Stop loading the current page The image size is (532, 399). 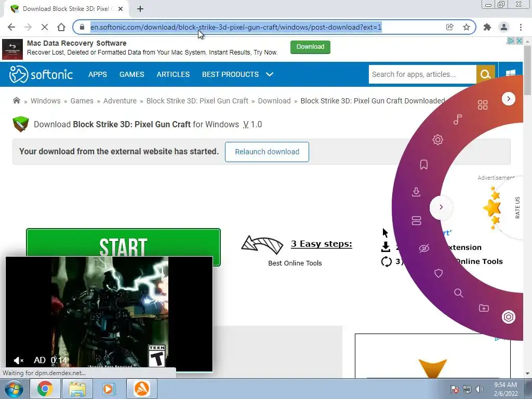tap(45, 27)
